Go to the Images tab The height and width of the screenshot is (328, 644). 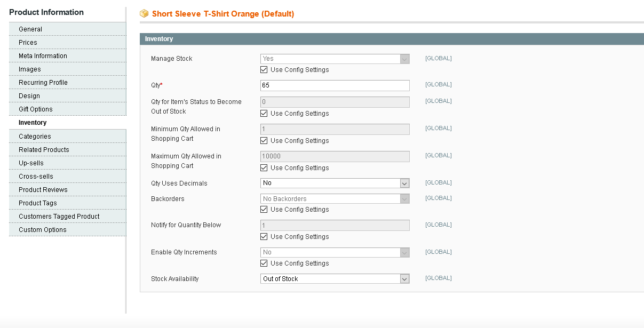29,69
